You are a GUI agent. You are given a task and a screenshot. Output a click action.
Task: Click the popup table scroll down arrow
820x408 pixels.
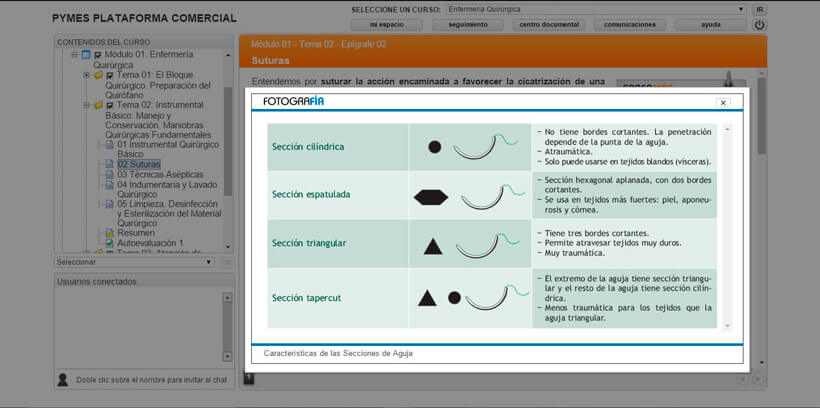(726, 325)
